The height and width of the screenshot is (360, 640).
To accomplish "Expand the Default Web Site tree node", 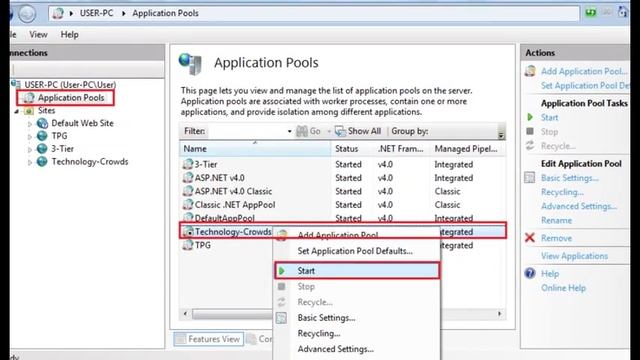I will pyautogui.click(x=30, y=124).
